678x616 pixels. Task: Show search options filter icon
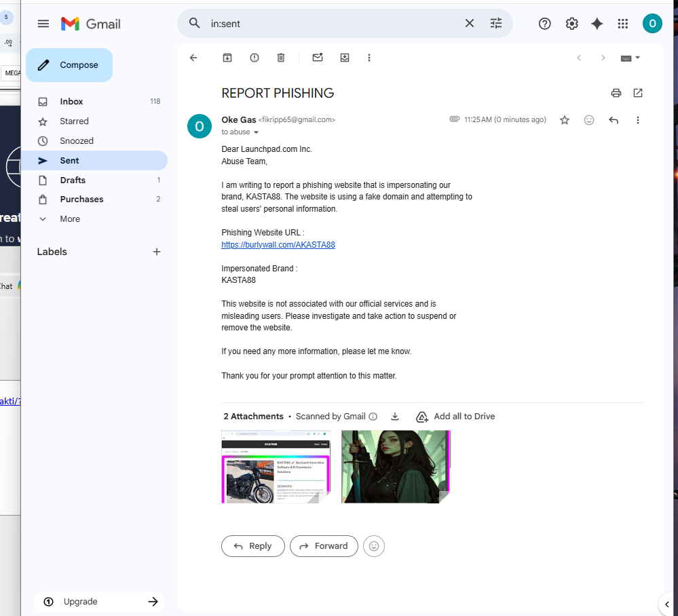[x=496, y=23]
